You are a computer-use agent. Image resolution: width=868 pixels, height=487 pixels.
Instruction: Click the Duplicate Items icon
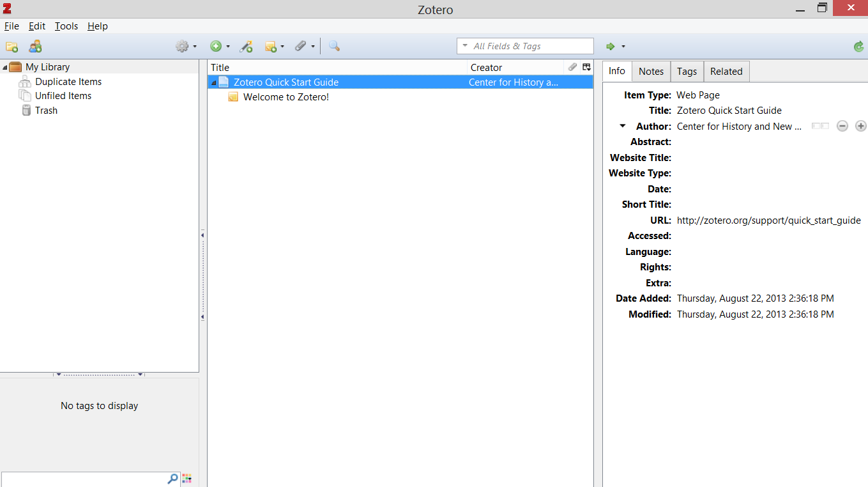pyautogui.click(x=25, y=81)
